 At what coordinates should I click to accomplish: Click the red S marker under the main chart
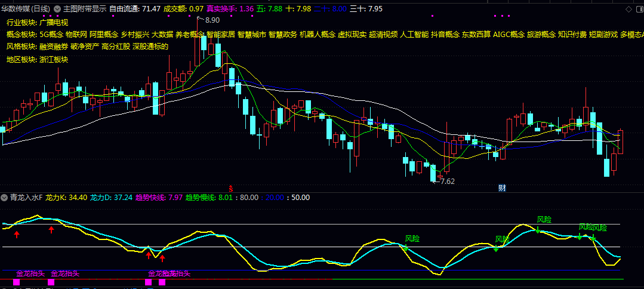tap(231, 189)
